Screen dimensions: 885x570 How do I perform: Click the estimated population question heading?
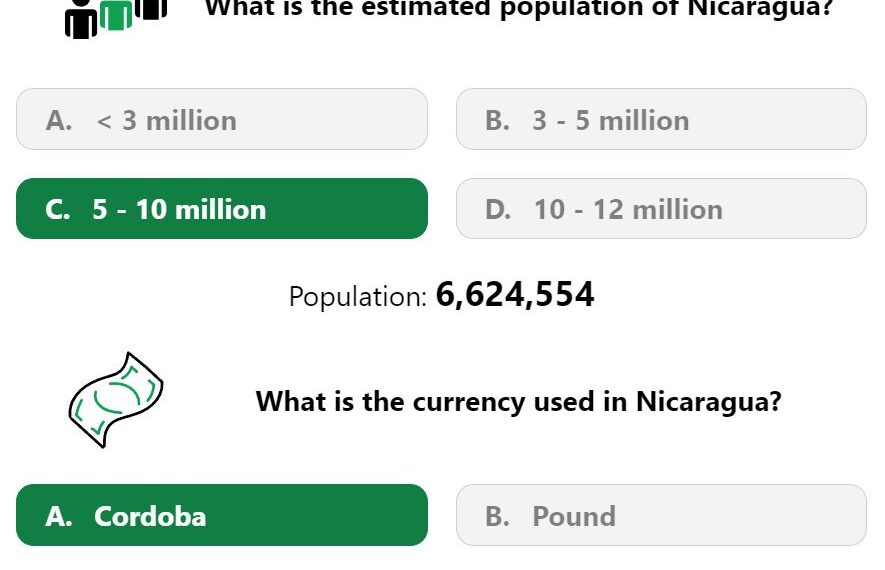pyautogui.click(x=519, y=9)
